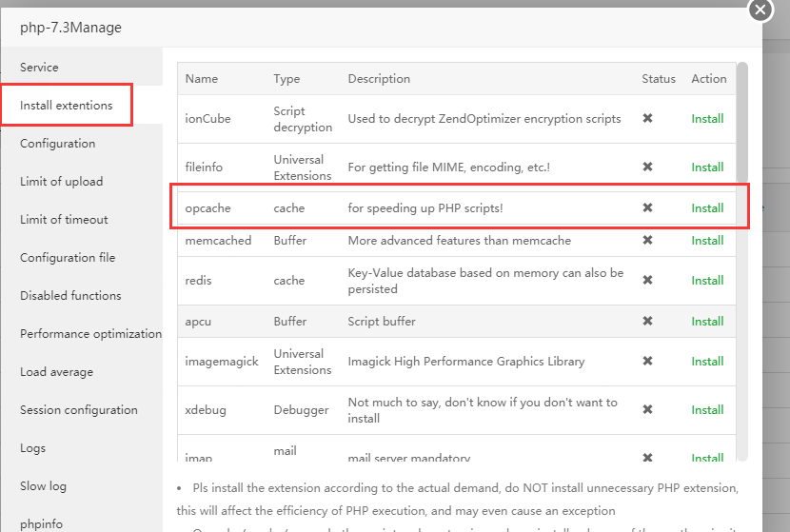Open the Configuration section

[x=58, y=144]
